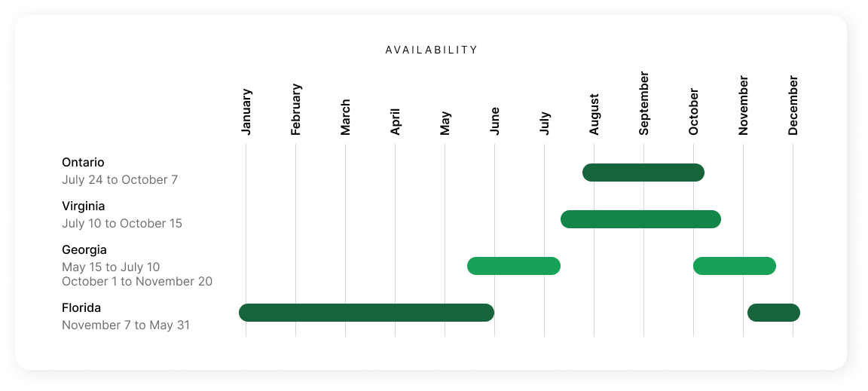Screen dimensions: 868x391
Task: Click 'October 1 to November 20' date text
Action: click(x=137, y=282)
